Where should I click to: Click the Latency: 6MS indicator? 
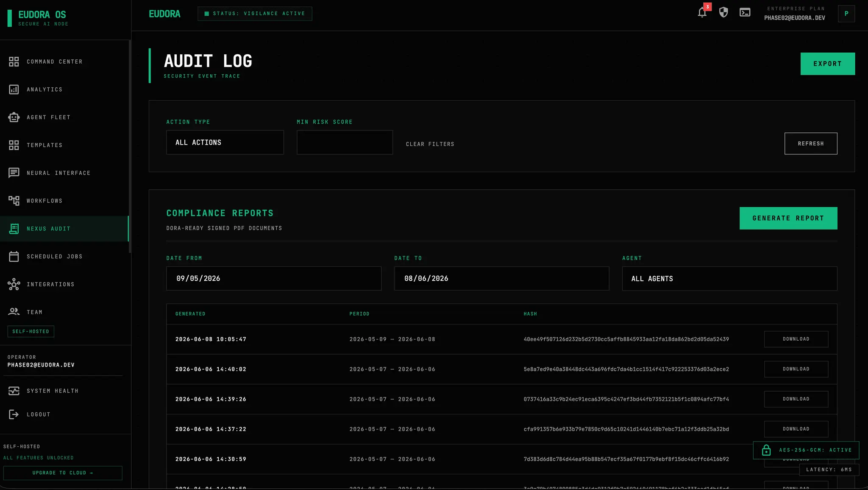point(829,470)
